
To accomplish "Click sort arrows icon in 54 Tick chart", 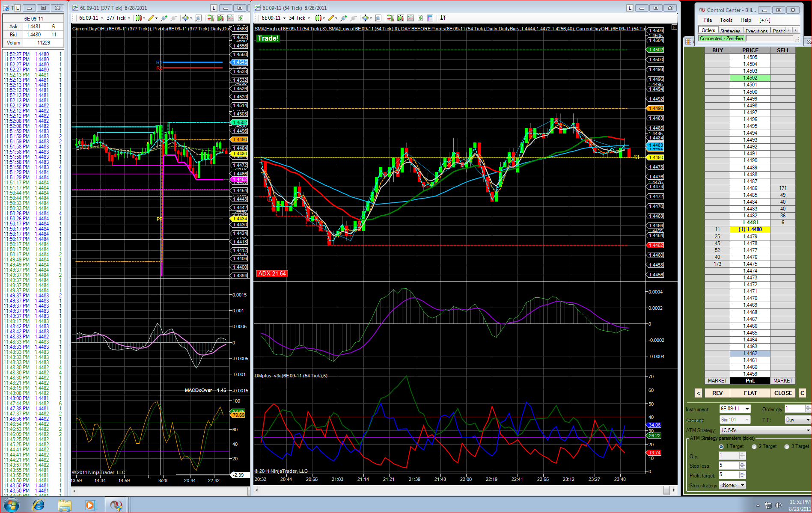I will tap(443, 18).
